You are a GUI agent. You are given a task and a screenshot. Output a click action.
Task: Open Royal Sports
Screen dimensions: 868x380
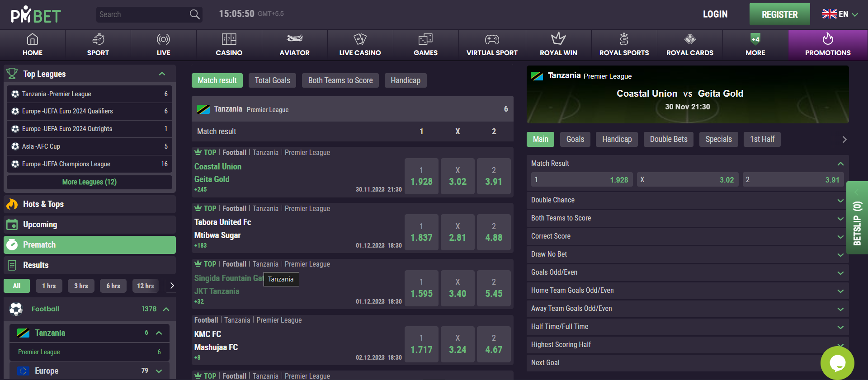click(x=624, y=45)
